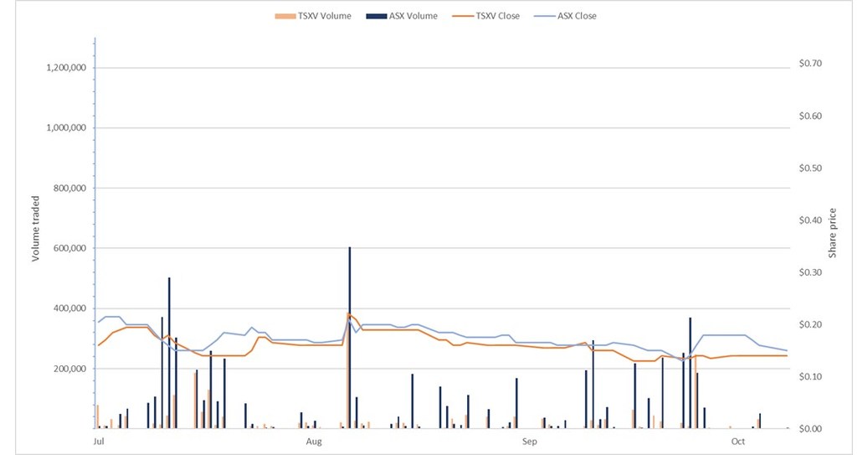Click the TSXV Volume legend text
The image size is (868, 455).
[x=325, y=16]
